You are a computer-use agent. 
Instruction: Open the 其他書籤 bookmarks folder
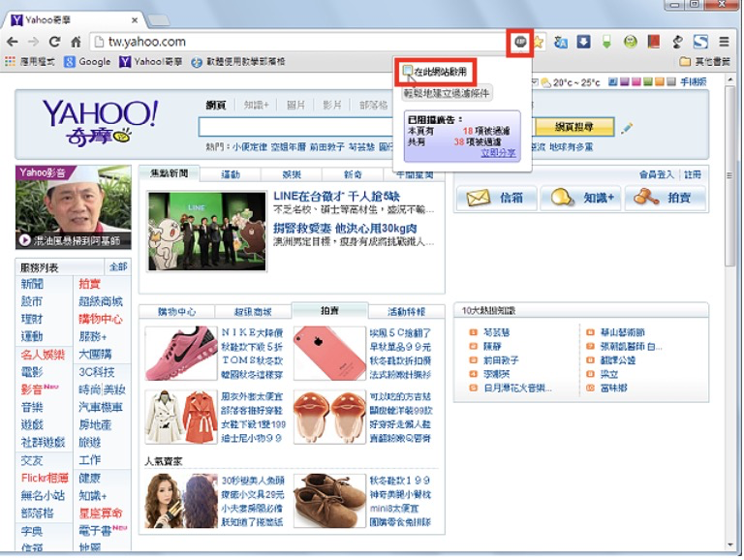[x=704, y=62]
